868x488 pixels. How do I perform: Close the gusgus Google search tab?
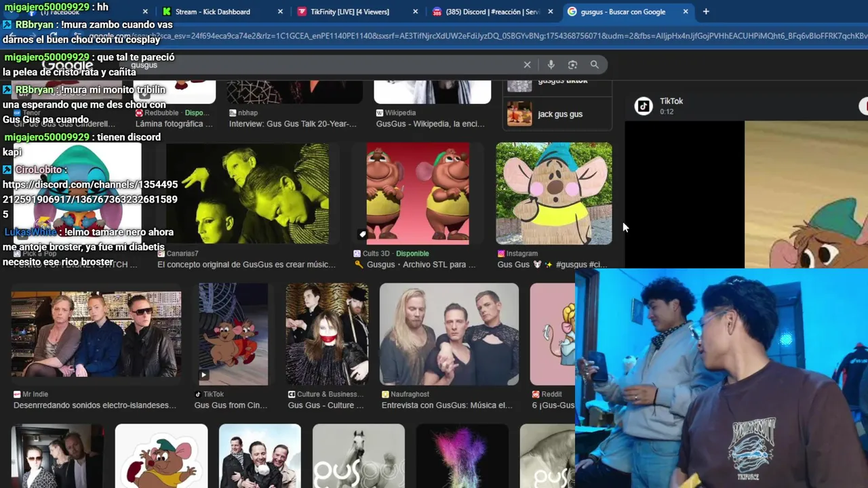coord(686,12)
